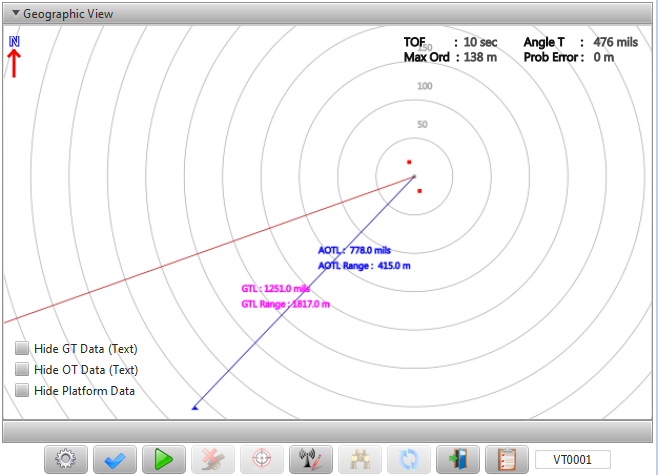This screenshot has width=658, height=475.
Task: Click the GTL 1251.0 mils label
Action: (x=276, y=289)
